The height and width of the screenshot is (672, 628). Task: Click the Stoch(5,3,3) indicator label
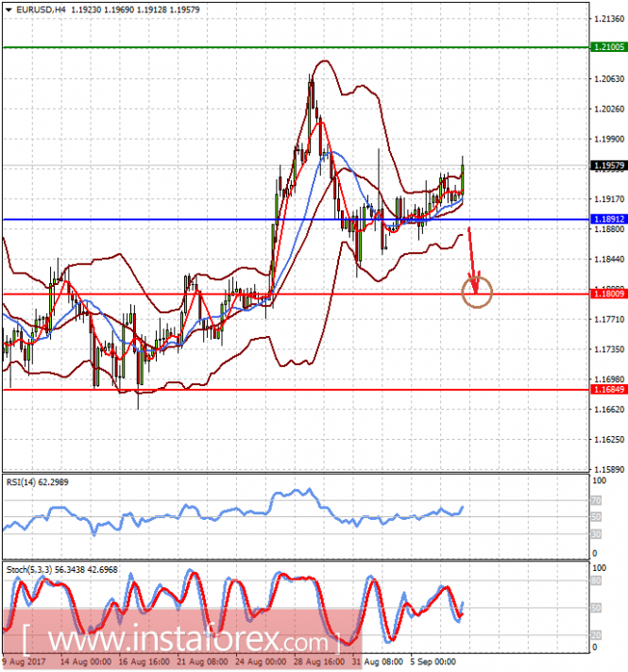pyautogui.click(x=61, y=569)
